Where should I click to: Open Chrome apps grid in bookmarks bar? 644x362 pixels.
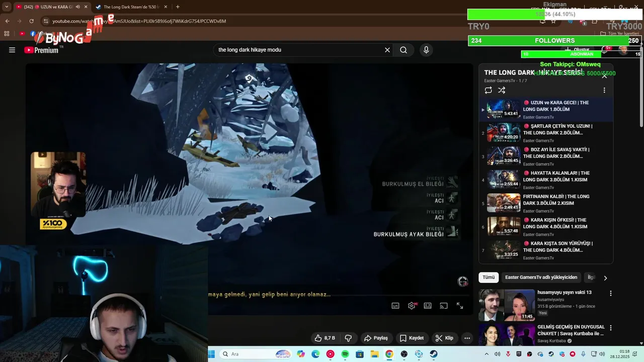[x=7, y=34]
